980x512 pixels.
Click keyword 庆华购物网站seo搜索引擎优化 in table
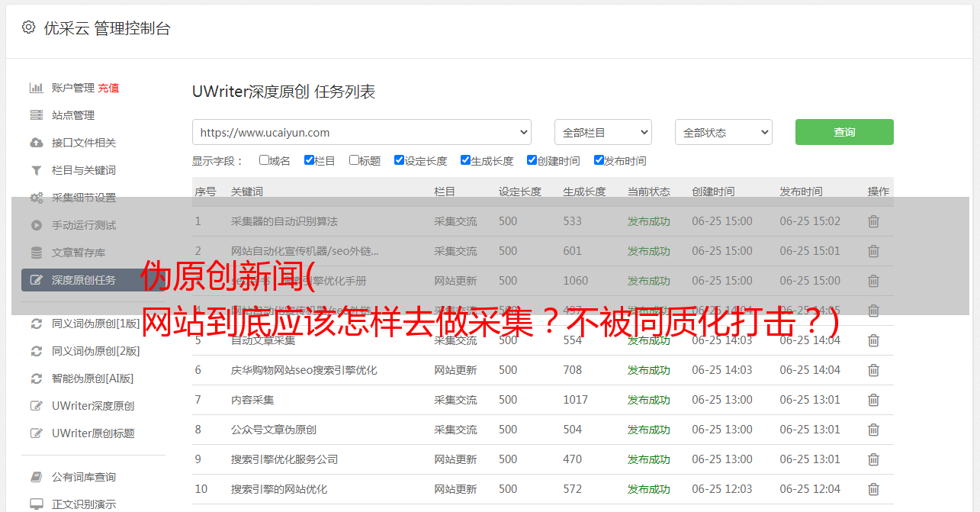coord(304,370)
